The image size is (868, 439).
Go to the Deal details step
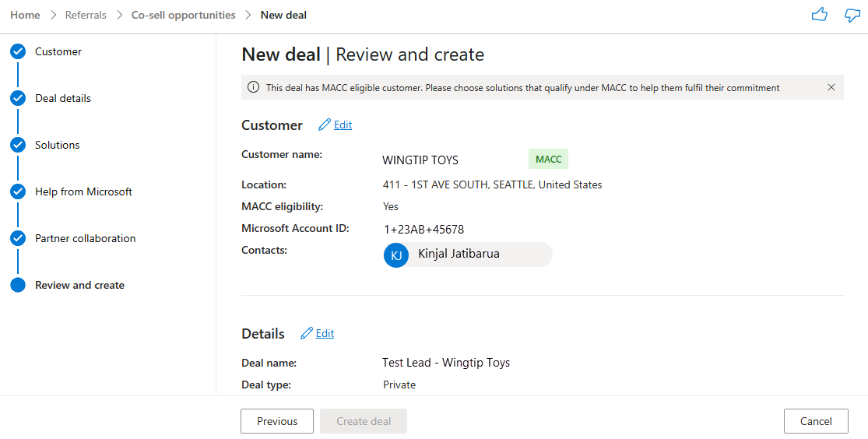[x=63, y=98]
